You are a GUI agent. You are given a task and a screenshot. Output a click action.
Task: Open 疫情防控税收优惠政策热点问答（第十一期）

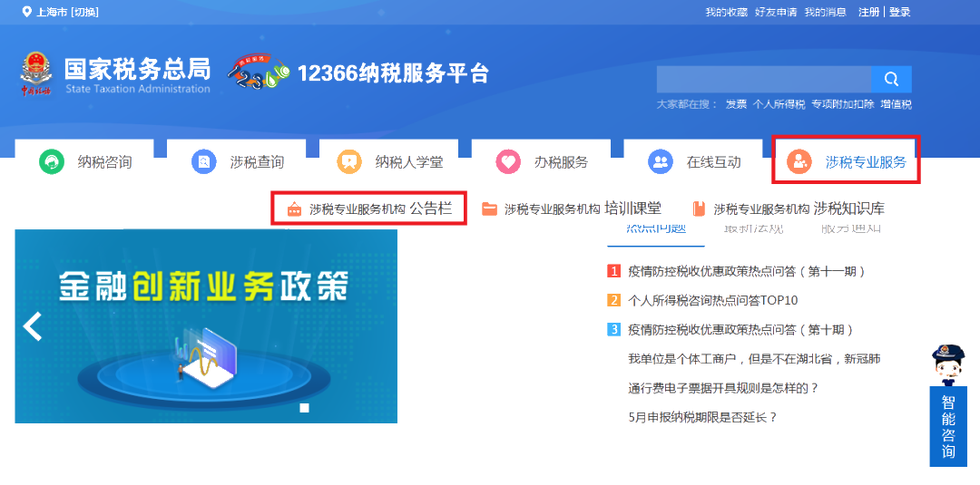click(x=748, y=272)
